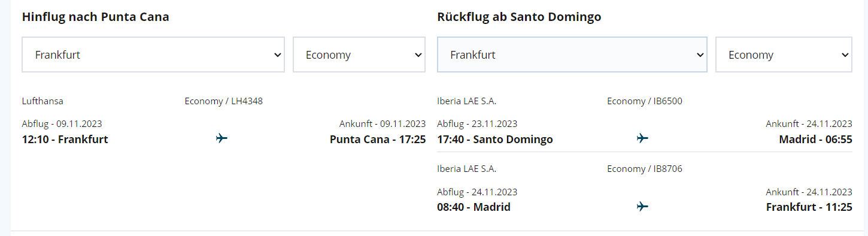Image resolution: width=868 pixels, height=236 pixels.
Task: Click the 08:40 - Madrid departure time
Action: (x=474, y=207)
